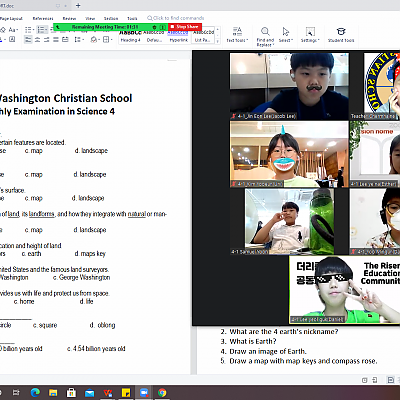Add a new document tab
The image size is (400, 400).
pyautogui.click(x=78, y=5)
